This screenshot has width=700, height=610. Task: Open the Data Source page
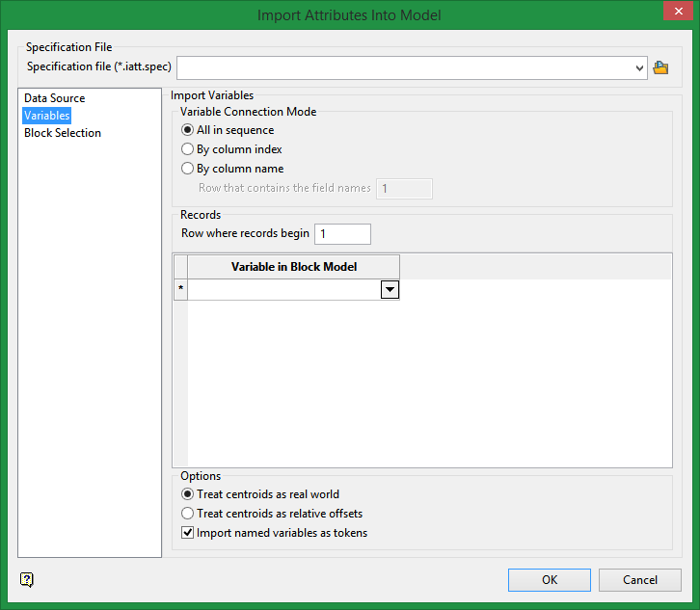pyautogui.click(x=55, y=98)
